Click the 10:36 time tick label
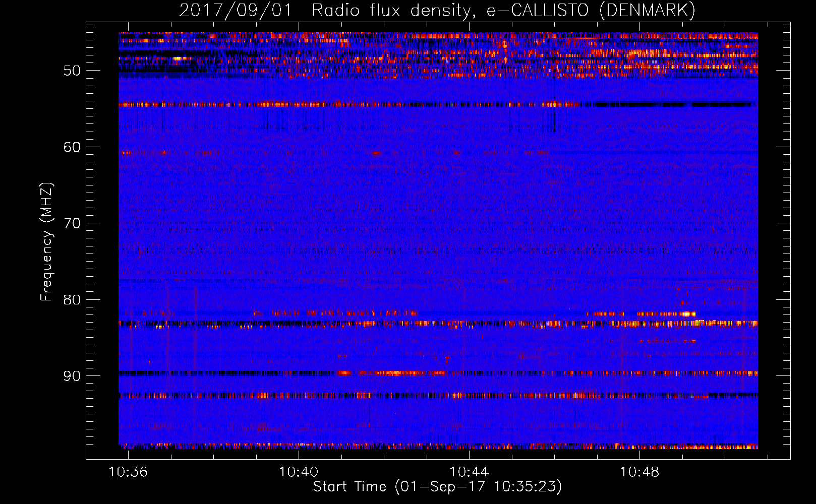This screenshot has height=504, width=816. 128,472
